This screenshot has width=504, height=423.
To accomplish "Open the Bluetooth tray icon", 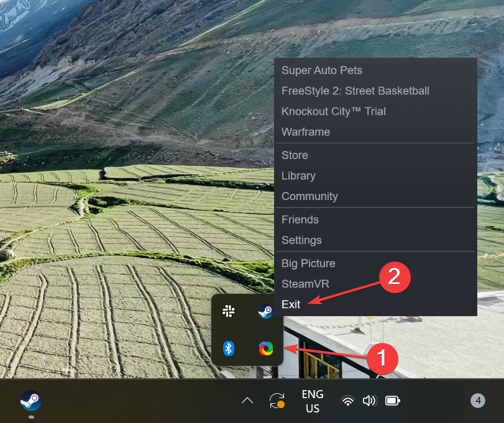I will 229,348.
